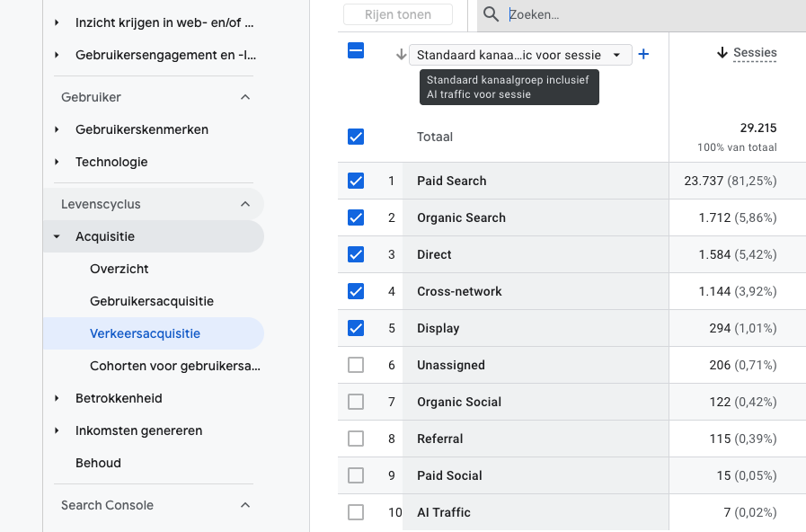The image size is (806, 532).
Task: Click the Organic Search channel name
Action: click(461, 218)
